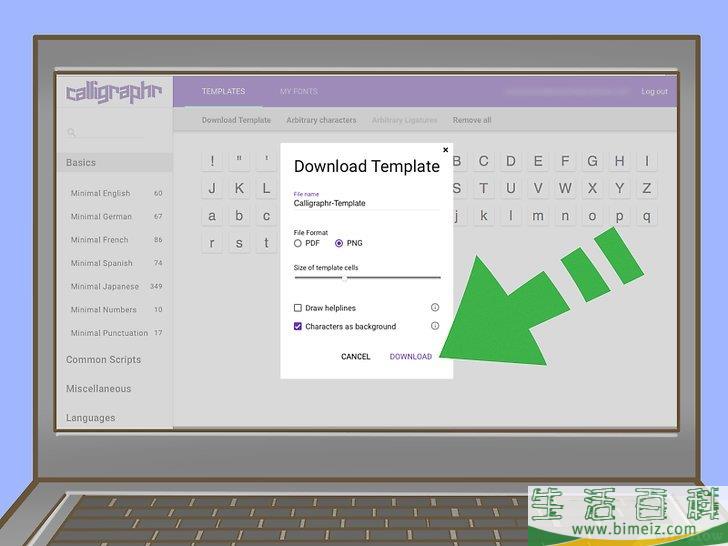Click the double quote character tile
Screen dimensions: 728x546
239,161
